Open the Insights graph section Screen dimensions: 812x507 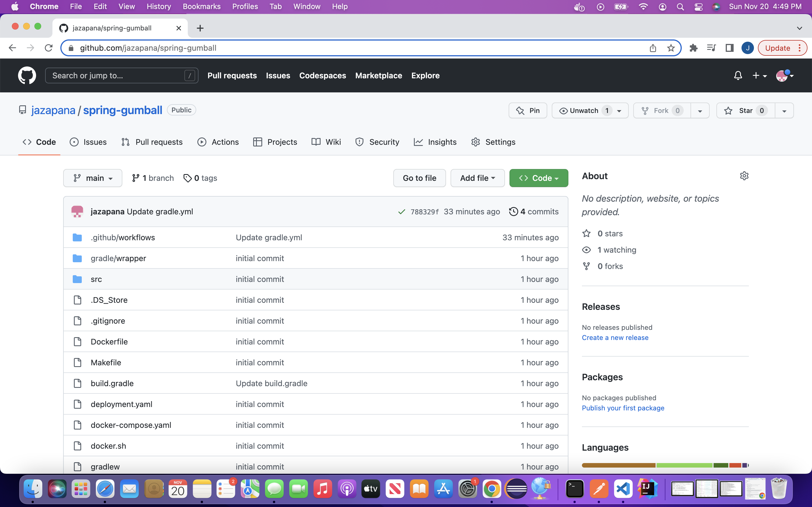(x=435, y=142)
